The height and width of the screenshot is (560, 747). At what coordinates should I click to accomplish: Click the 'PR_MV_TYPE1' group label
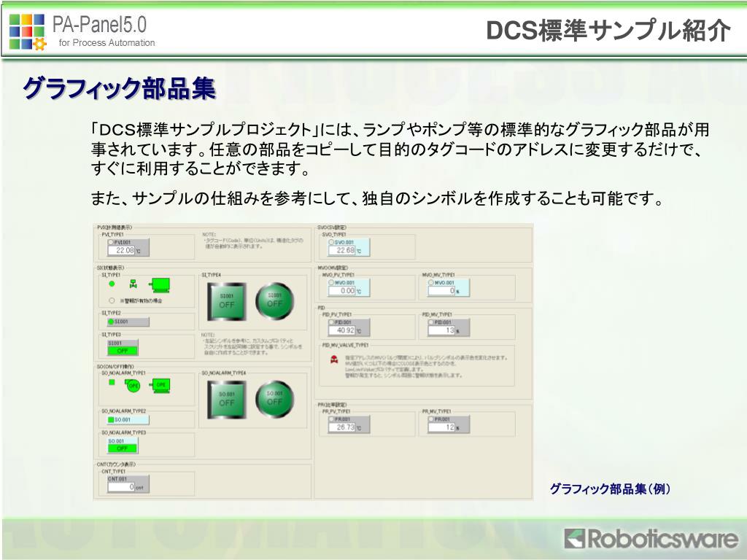coord(437,411)
